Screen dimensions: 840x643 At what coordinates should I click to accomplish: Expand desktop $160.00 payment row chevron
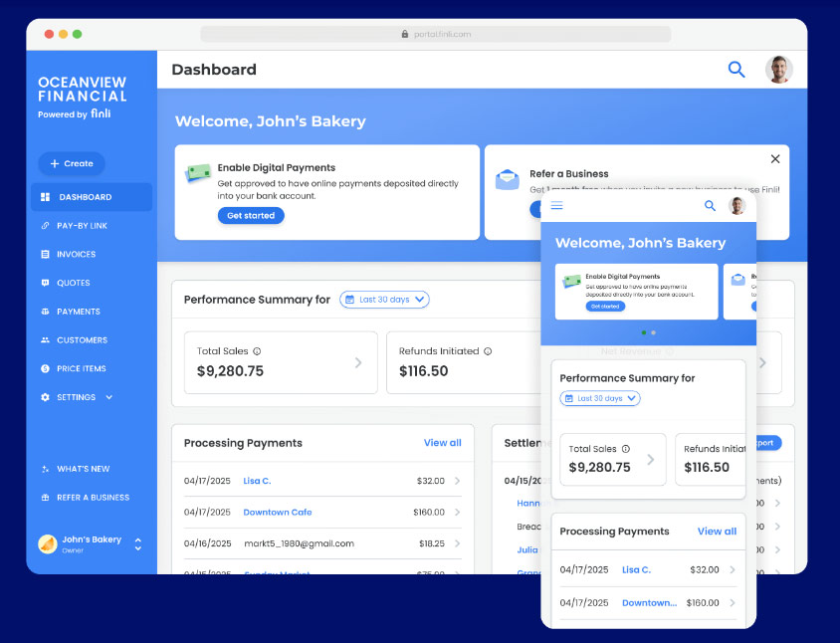point(457,513)
